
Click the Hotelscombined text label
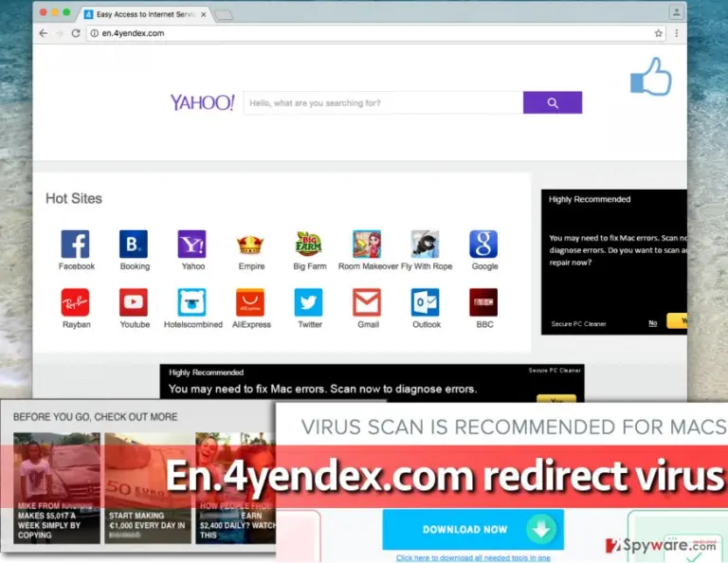click(193, 324)
